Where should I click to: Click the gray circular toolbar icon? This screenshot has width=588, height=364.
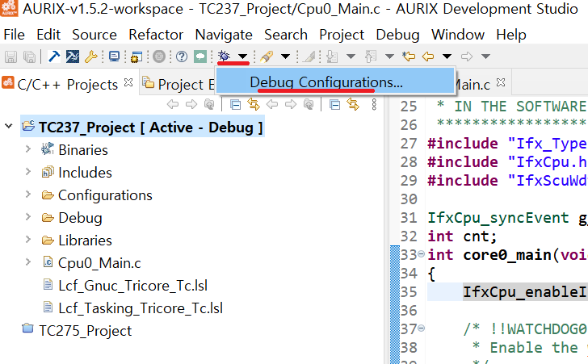pyautogui.click(x=159, y=56)
